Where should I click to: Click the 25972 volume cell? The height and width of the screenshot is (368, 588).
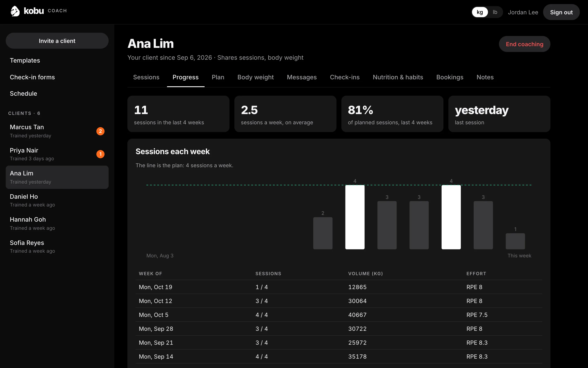coord(357,342)
